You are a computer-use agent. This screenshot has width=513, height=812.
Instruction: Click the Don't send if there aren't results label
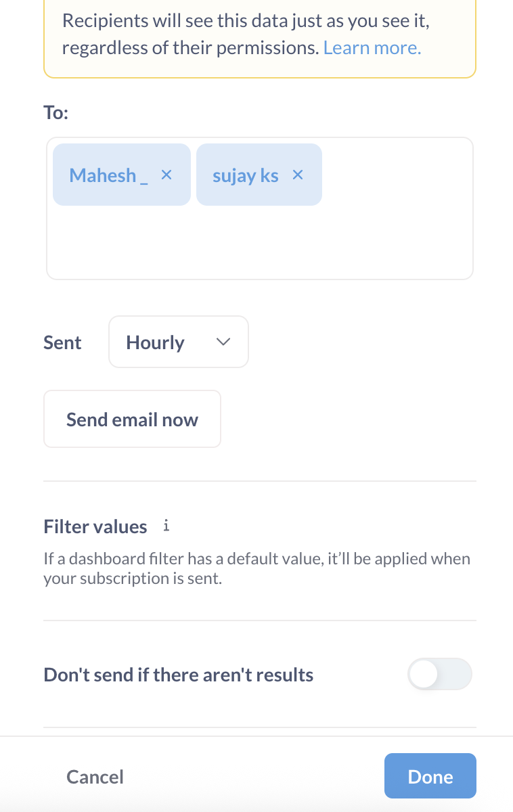pyautogui.click(x=178, y=675)
